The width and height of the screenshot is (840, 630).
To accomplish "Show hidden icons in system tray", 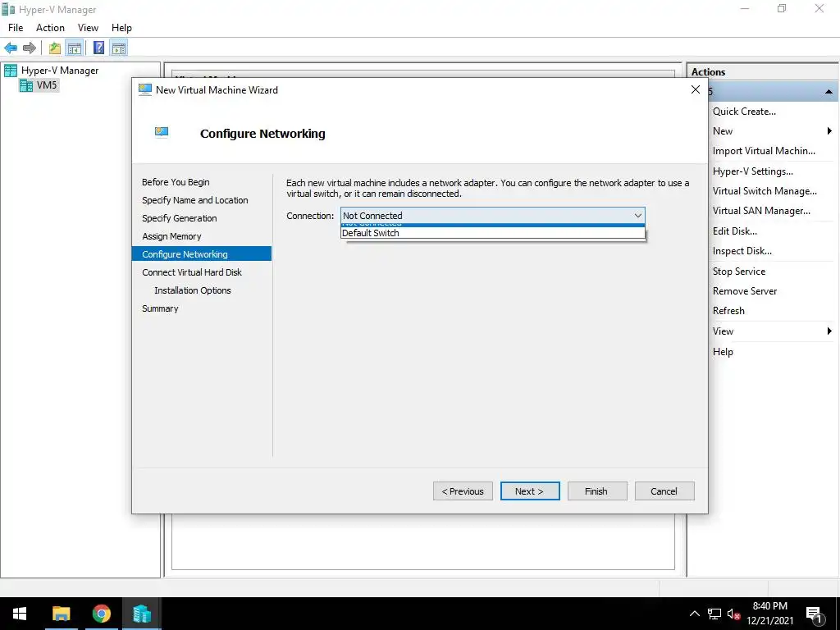I will pyautogui.click(x=694, y=614).
